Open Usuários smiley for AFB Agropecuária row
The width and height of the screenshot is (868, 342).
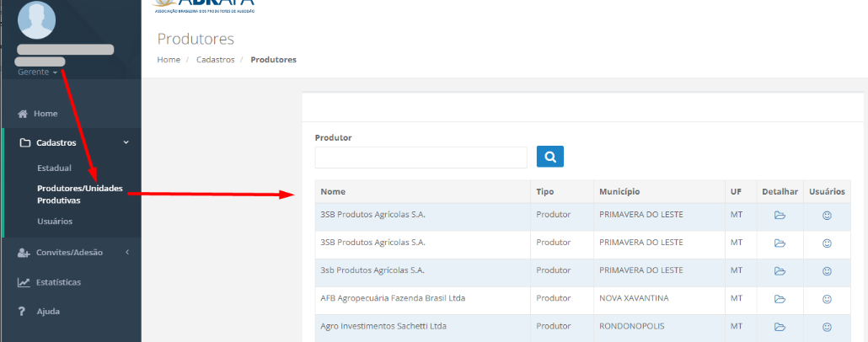(827, 299)
